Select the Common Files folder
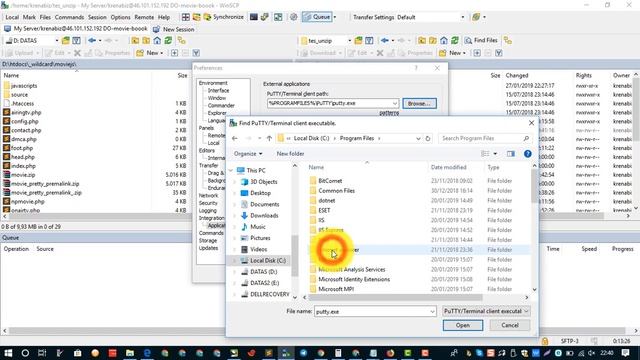The width and height of the screenshot is (640, 360). point(336,191)
